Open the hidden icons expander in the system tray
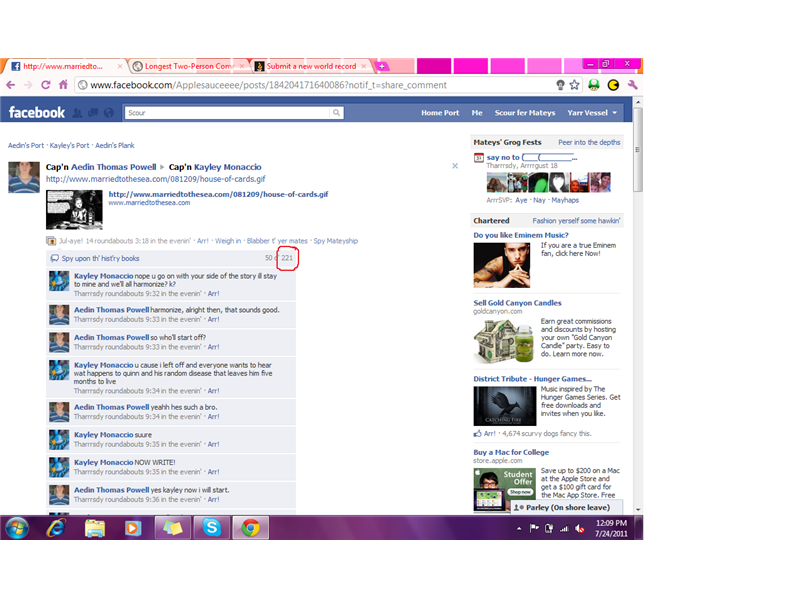800x600 pixels. pyautogui.click(x=519, y=527)
